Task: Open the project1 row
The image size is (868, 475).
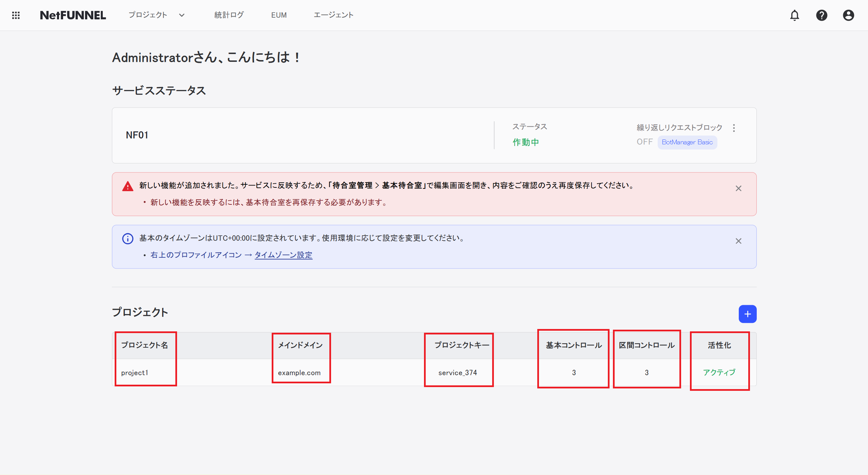Action: [135, 373]
